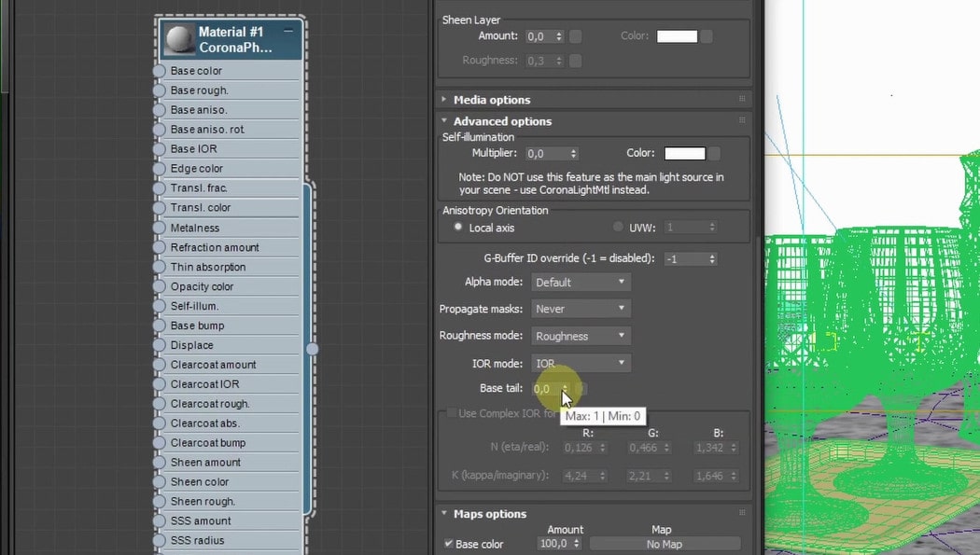Open the Sheen Layer white color swatch
Image resolution: width=980 pixels, height=555 pixels.
point(677,36)
